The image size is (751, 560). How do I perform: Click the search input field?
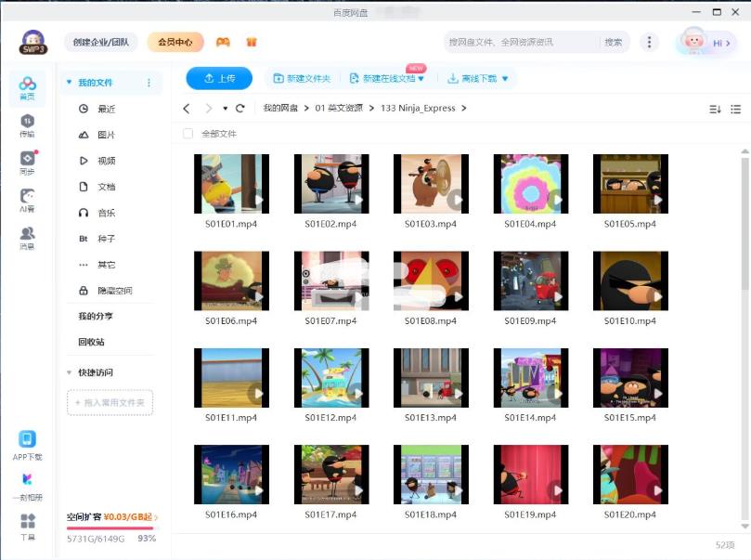522,42
